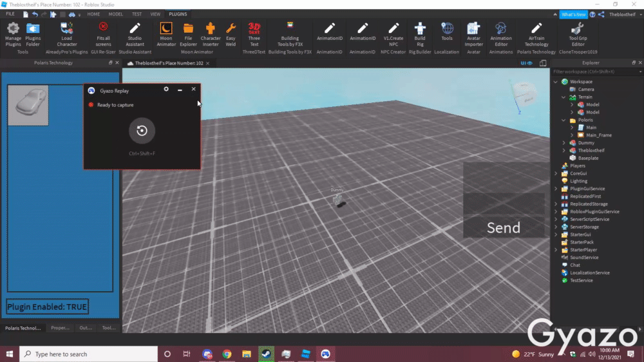Open Steam from the taskbar
Screen dimensions: 644x362
tap(266, 354)
